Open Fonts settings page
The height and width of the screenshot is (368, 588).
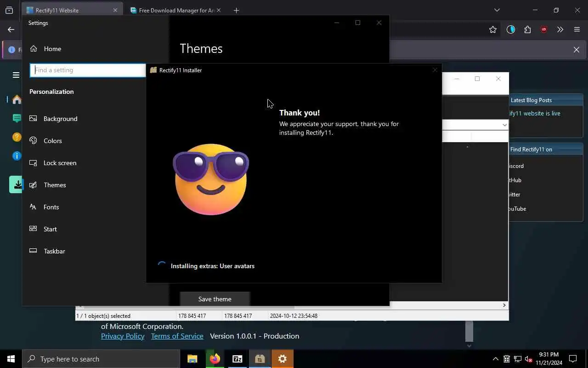[x=51, y=207]
